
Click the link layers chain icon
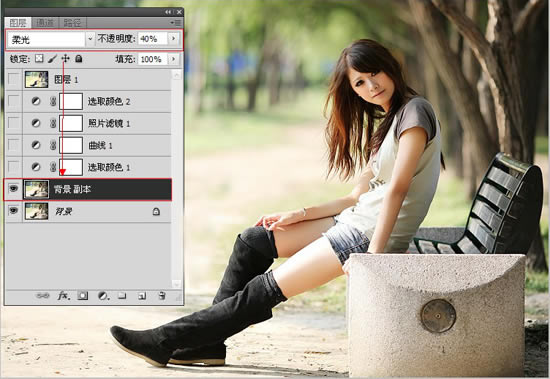(x=43, y=296)
